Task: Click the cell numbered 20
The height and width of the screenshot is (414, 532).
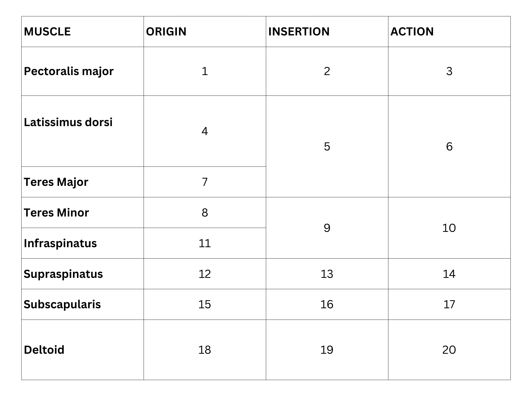Action: coord(449,350)
